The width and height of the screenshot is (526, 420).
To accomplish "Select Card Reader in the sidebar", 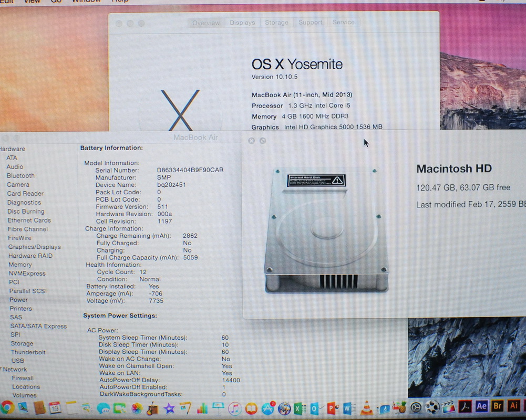I will tap(25, 193).
